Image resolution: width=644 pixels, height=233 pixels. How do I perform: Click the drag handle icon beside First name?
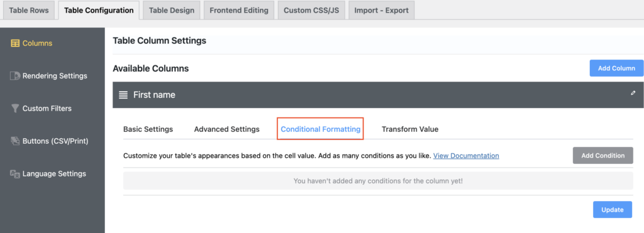(123, 95)
